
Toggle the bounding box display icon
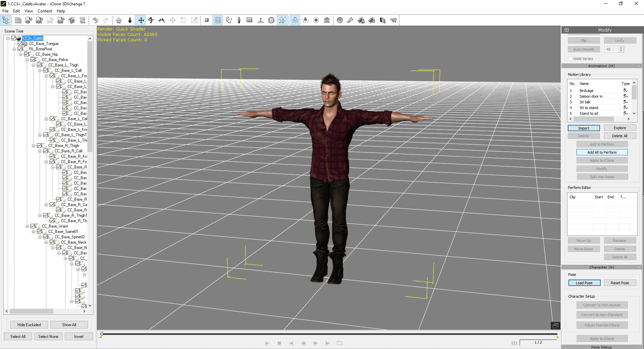(282, 20)
